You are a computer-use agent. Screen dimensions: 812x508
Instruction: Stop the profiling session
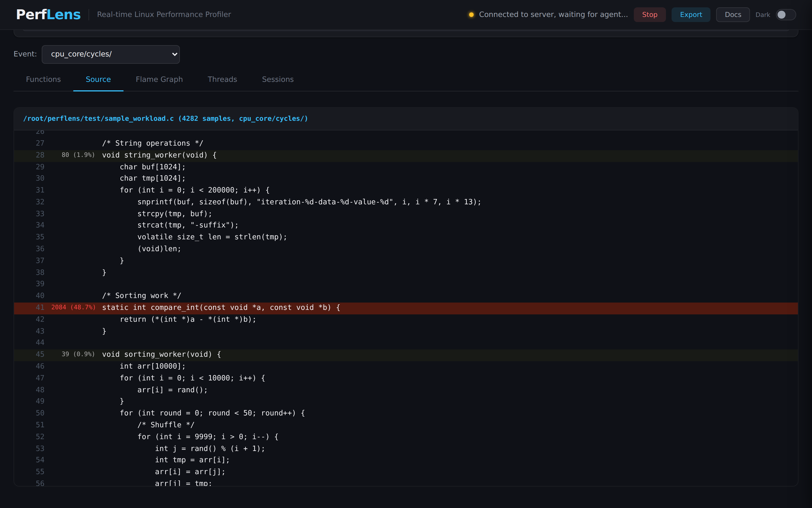(x=650, y=14)
